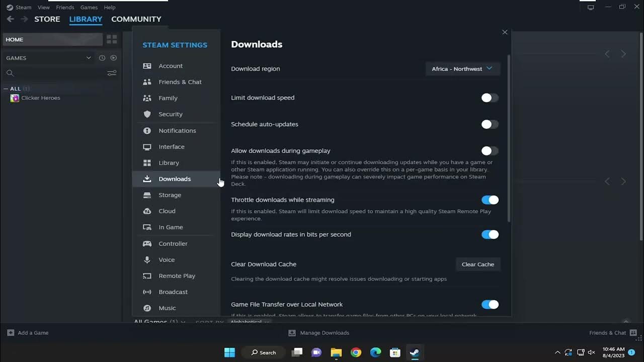Open Friends & Chat at bottom right

click(613, 333)
